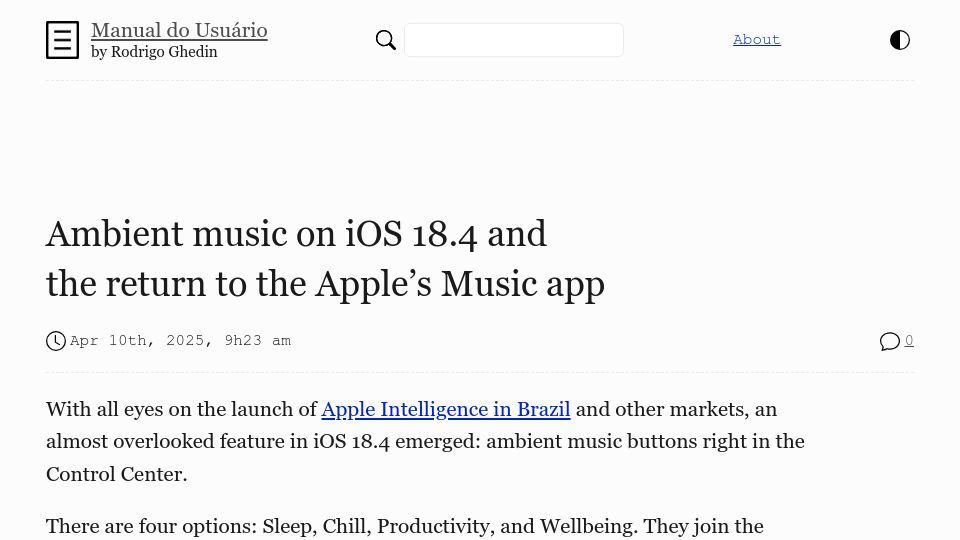This screenshot has height=540, width=960.
Task: Click the text 'Control Center.' in first paragraph
Action: [116, 474]
